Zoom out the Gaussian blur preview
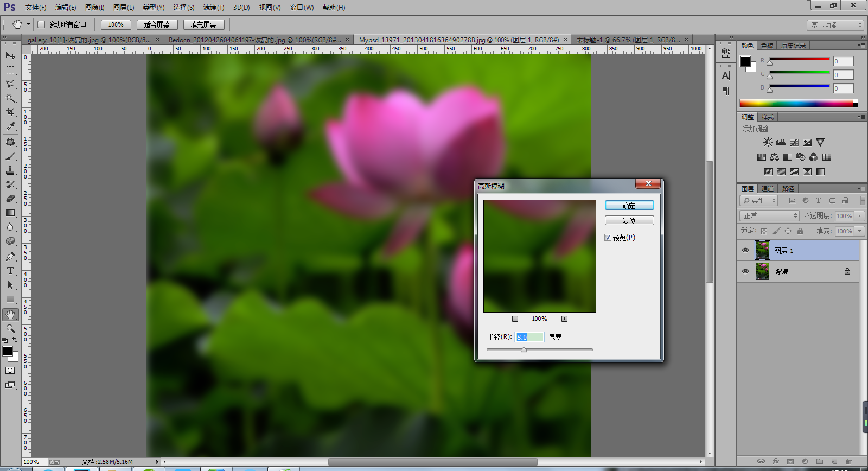Image resolution: width=868 pixels, height=471 pixels. (x=515, y=319)
